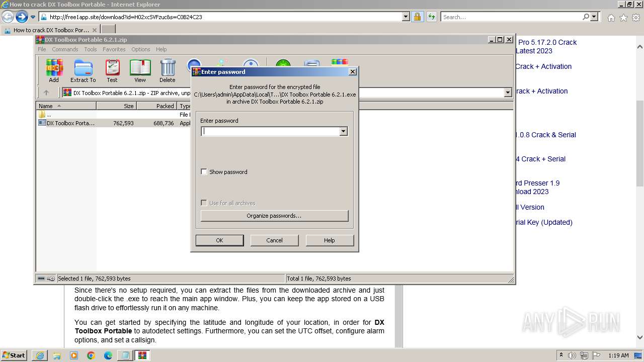Open the 'Pro 5.17.2.0 Crack' link
This screenshot has width=644, height=362.
(x=547, y=42)
